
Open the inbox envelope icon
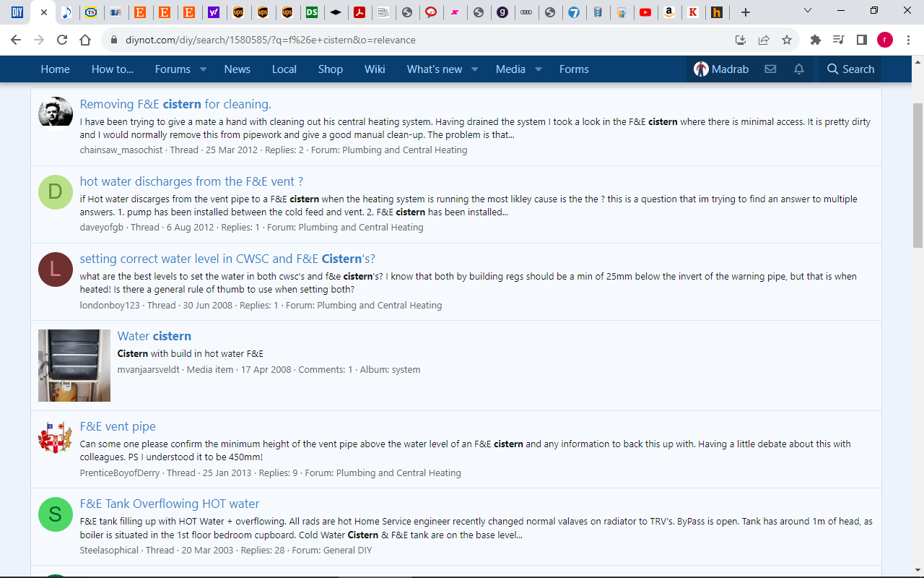pyautogui.click(x=770, y=69)
